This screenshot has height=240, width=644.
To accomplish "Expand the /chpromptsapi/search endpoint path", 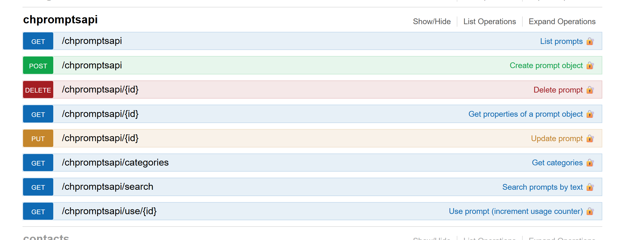I will pyautogui.click(x=107, y=187).
